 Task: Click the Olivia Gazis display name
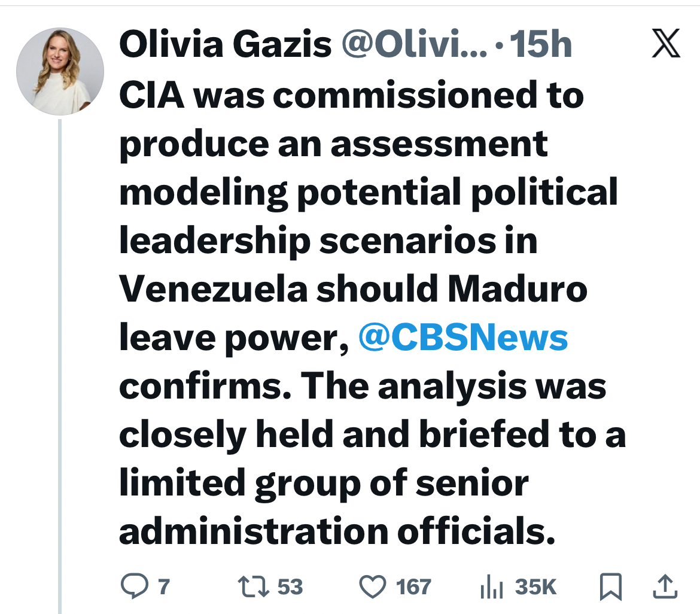coord(225,45)
